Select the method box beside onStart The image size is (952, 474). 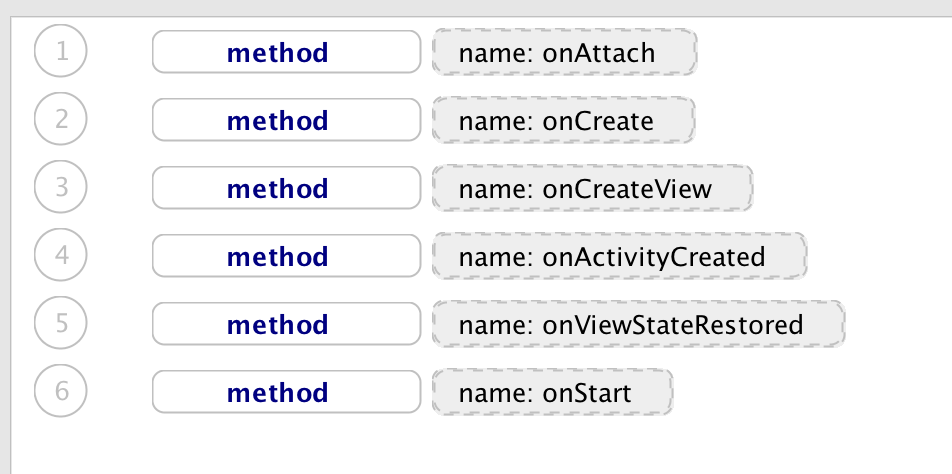click(287, 392)
